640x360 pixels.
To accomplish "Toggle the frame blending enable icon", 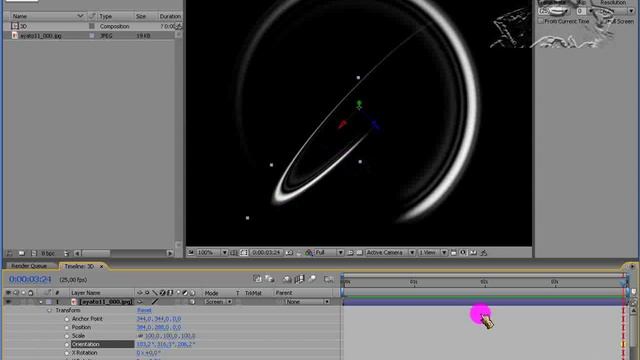I will [x=300, y=279].
